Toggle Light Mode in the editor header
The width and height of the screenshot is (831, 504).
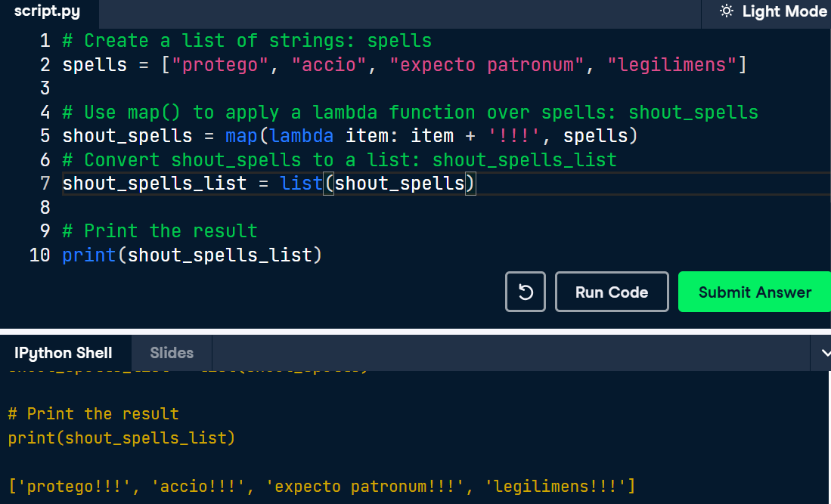click(774, 11)
